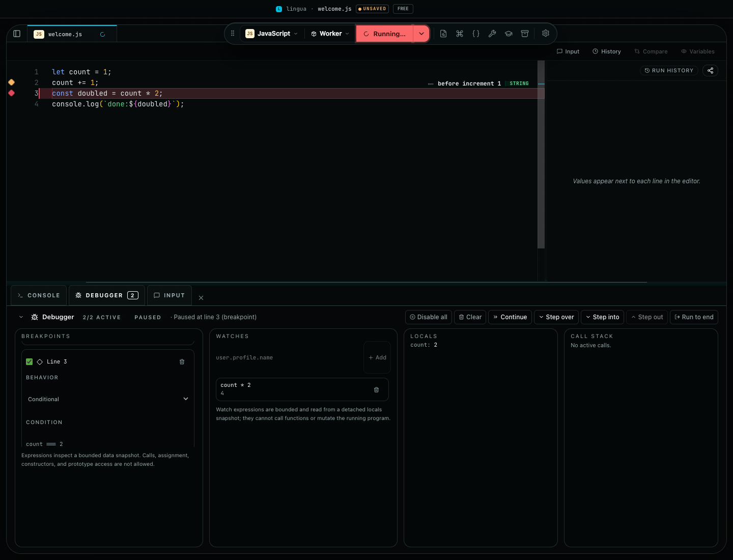This screenshot has width=733, height=560.
Task: Open the Variables pane tab
Action: tap(698, 51)
